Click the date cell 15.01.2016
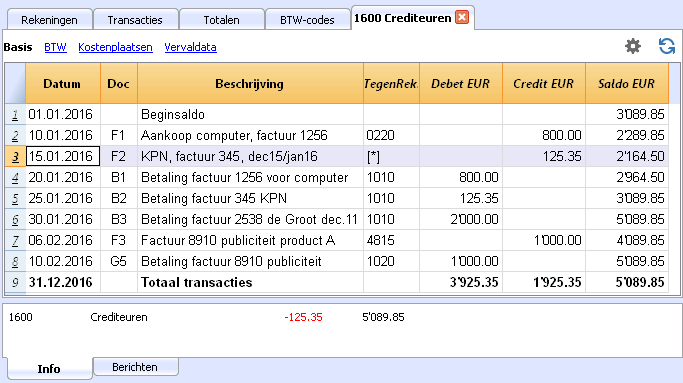Screen dimensions: 683x383 coord(63,156)
